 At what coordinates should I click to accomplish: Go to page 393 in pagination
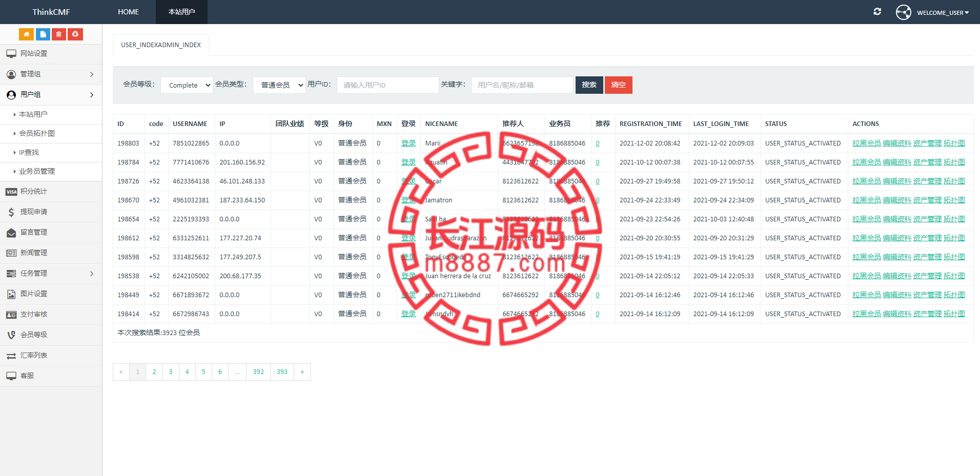tap(282, 372)
